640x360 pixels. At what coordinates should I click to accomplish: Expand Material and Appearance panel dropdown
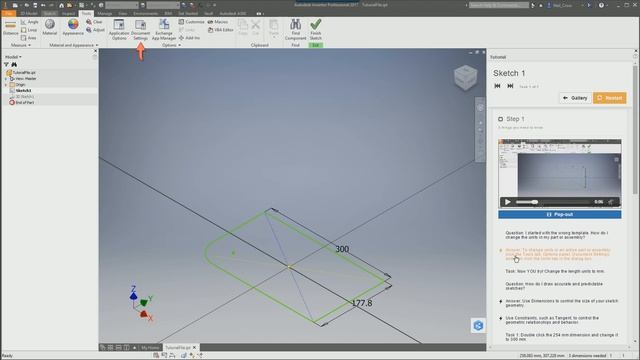73,45
